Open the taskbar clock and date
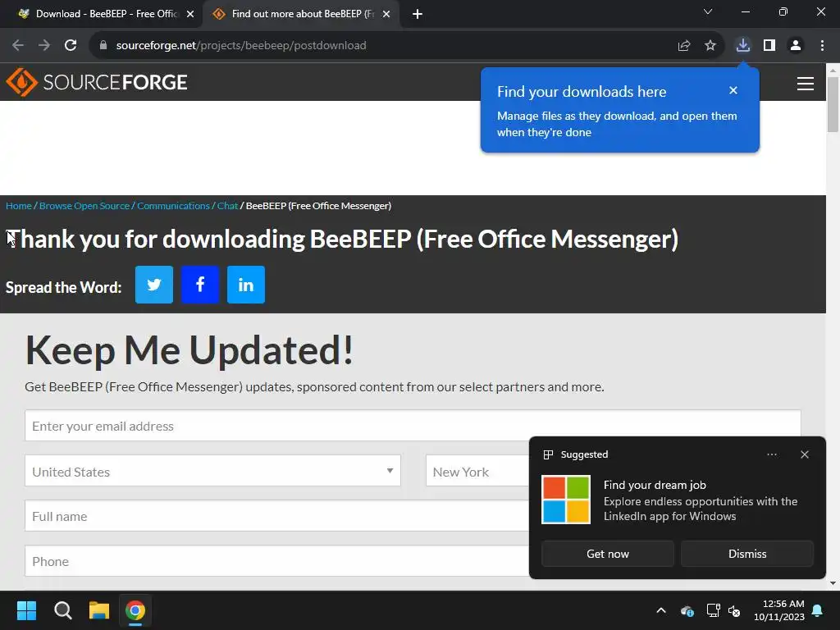The width and height of the screenshot is (840, 630). point(779,610)
